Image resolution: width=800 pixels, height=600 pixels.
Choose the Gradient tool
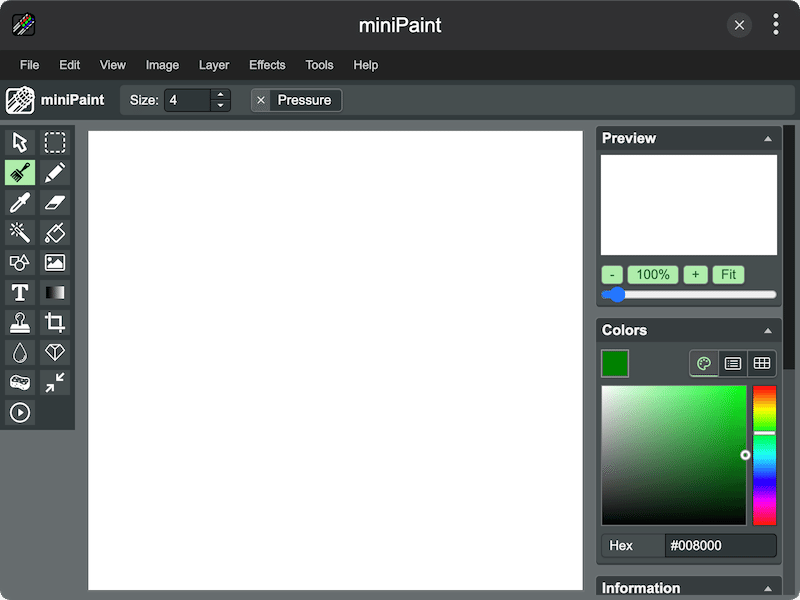click(55, 293)
